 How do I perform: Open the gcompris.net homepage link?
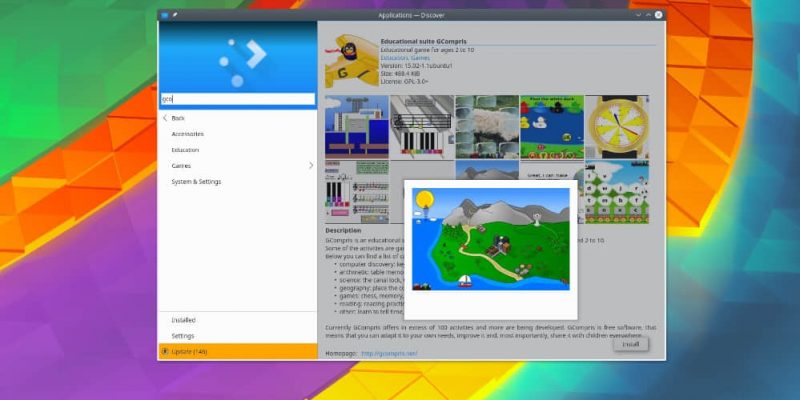coord(389,353)
